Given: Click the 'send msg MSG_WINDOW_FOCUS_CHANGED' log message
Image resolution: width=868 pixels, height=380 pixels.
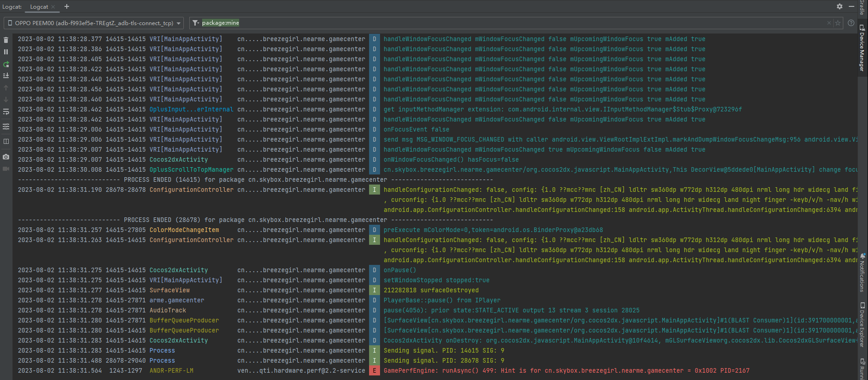Looking at the screenshot, I should (620, 139).
